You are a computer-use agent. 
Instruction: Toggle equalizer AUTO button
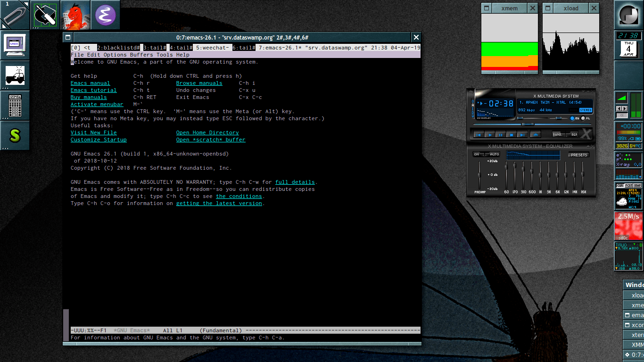click(492, 154)
